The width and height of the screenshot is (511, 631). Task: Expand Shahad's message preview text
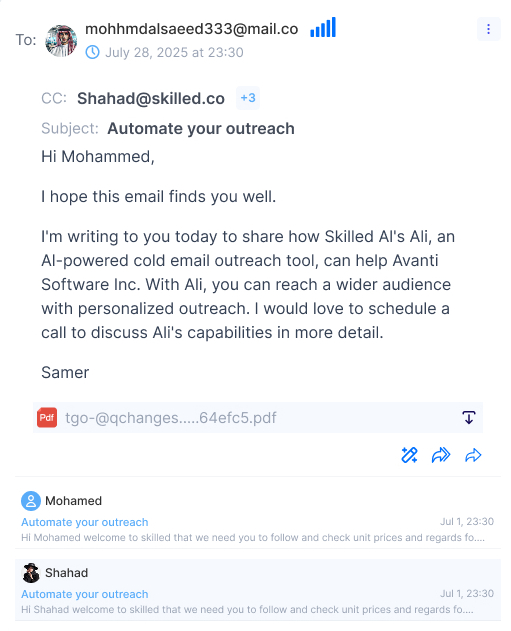(247, 610)
